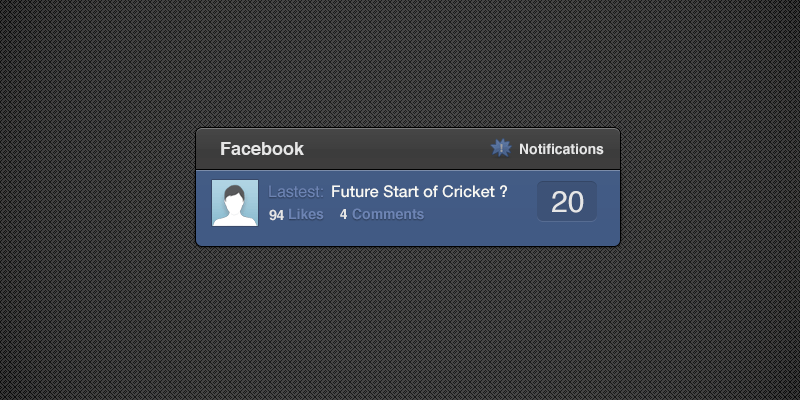Screen dimensions: 800x400
Task: Open the Notifications label in header
Action: pyautogui.click(x=561, y=149)
